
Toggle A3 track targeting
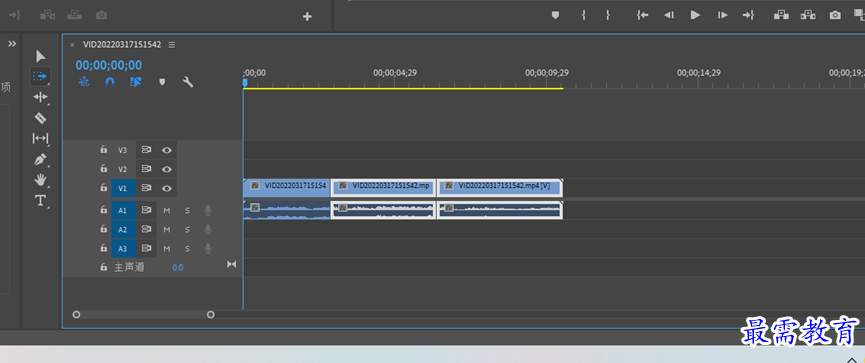122,249
